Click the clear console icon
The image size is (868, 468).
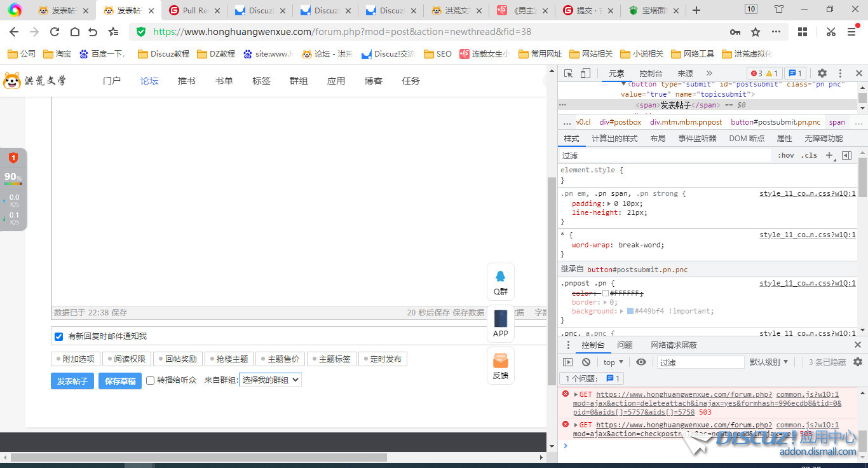[586, 362]
